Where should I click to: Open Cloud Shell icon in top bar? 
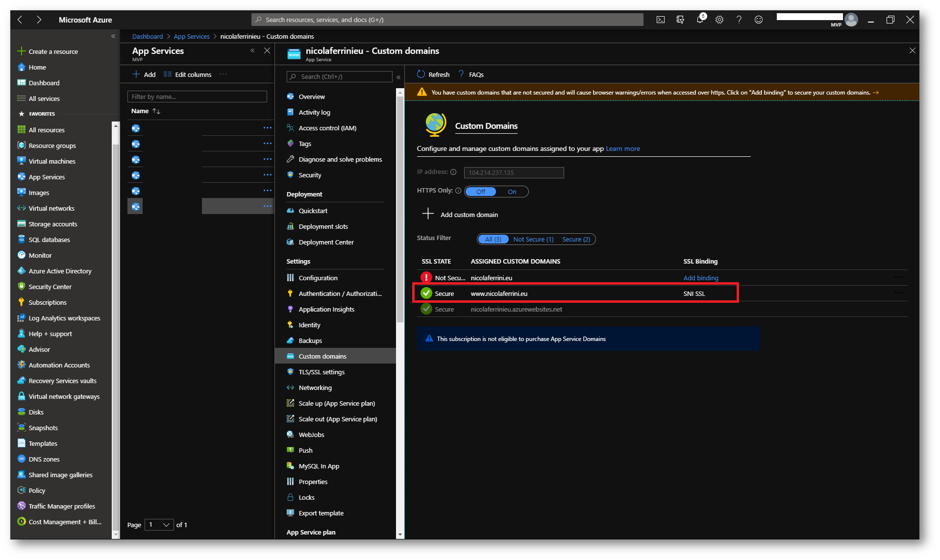pyautogui.click(x=660, y=20)
